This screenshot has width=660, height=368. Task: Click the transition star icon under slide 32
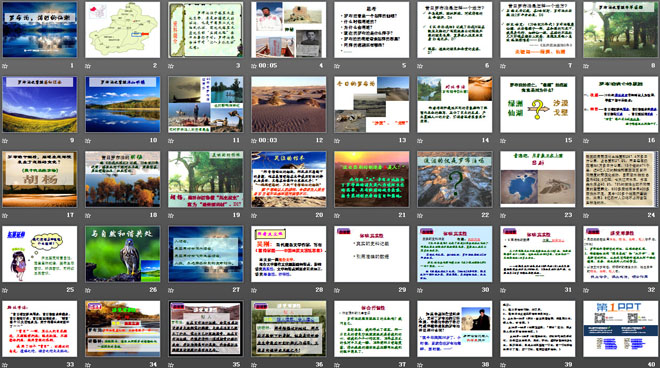[586, 290]
